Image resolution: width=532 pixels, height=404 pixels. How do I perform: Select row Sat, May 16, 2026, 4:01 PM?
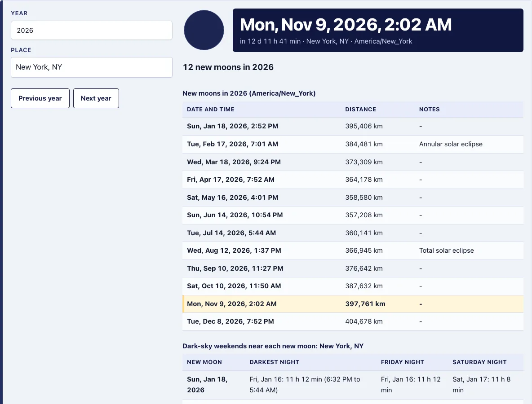click(x=353, y=198)
